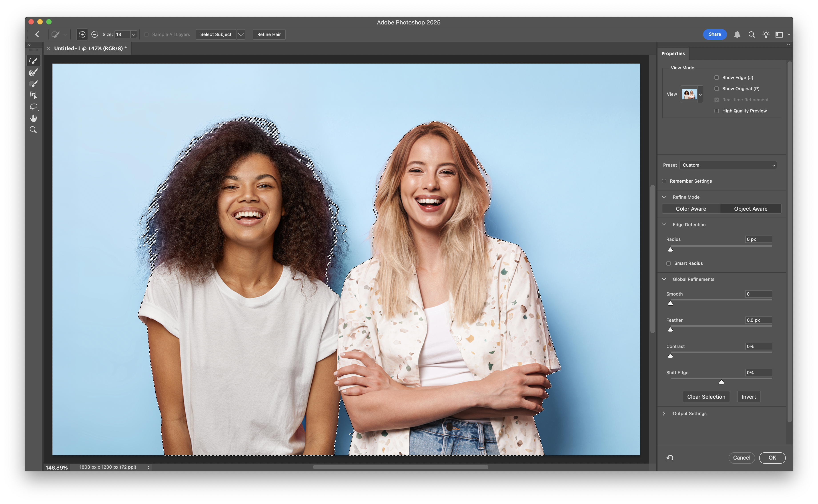The image size is (818, 504).
Task: Collapse the Refine Mode section
Action: (664, 197)
